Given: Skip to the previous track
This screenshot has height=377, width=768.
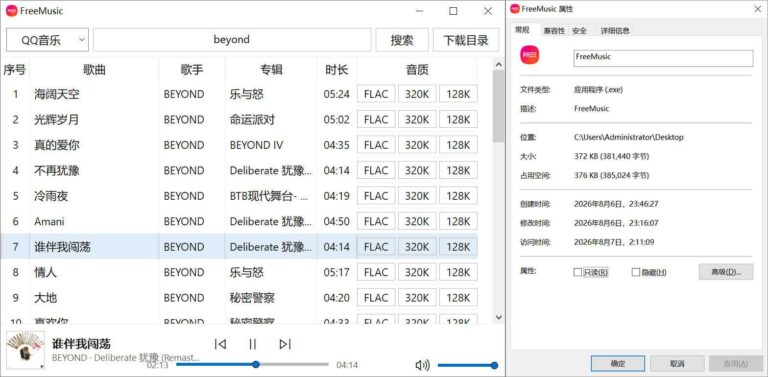Looking at the screenshot, I should pyautogui.click(x=220, y=344).
